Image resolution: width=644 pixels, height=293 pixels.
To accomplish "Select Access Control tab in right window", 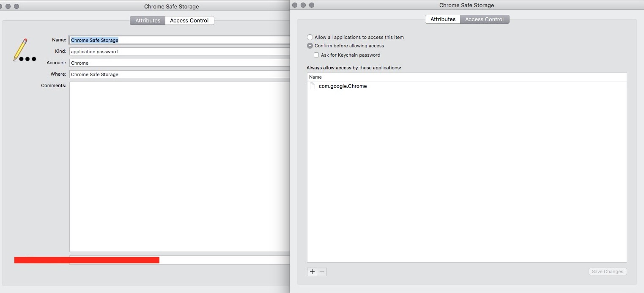I will pyautogui.click(x=485, y=19).
